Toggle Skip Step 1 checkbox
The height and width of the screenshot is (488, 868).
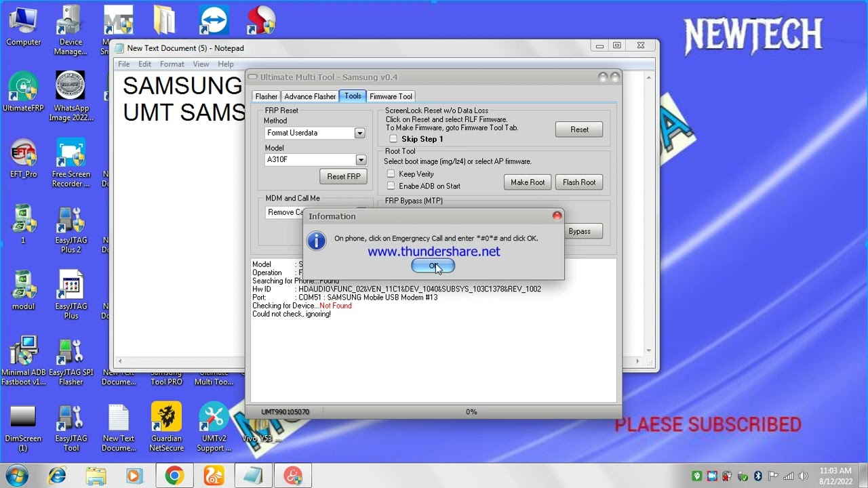click(393, 139)
